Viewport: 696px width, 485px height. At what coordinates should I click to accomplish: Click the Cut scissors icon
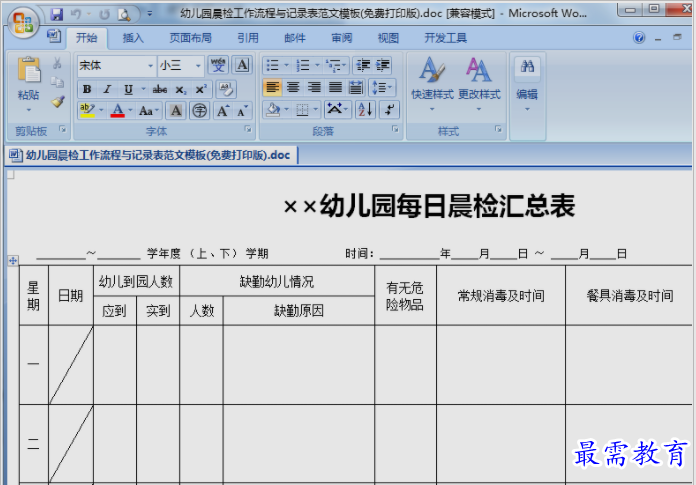(x=58, y=64)
